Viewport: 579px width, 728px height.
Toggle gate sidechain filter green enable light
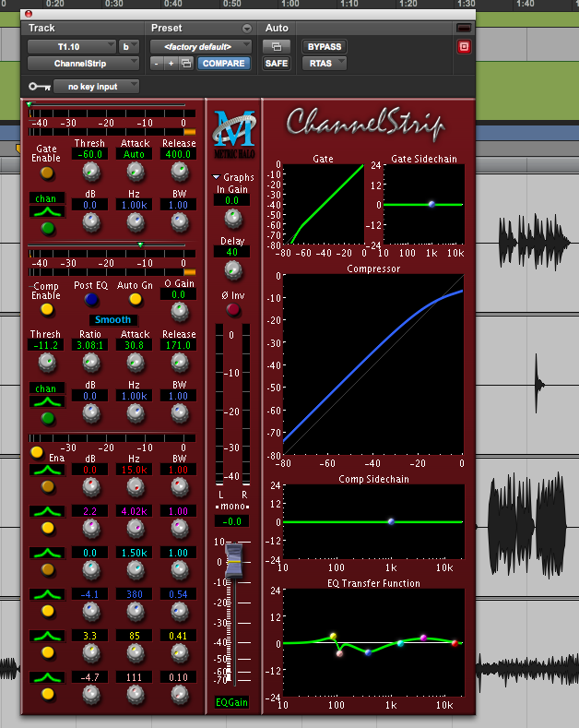pos(47,229)
